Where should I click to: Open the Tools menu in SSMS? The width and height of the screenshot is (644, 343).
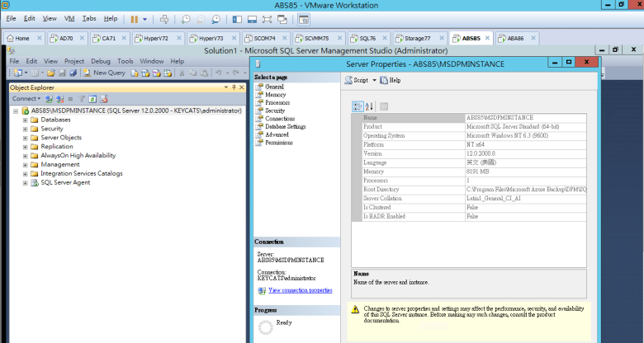[x=125, y=61]
